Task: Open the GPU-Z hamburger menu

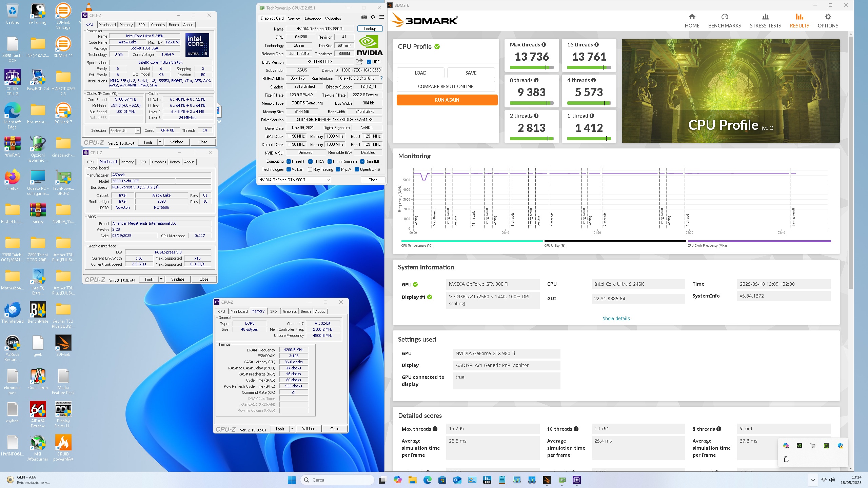Action: click(381, 17)
